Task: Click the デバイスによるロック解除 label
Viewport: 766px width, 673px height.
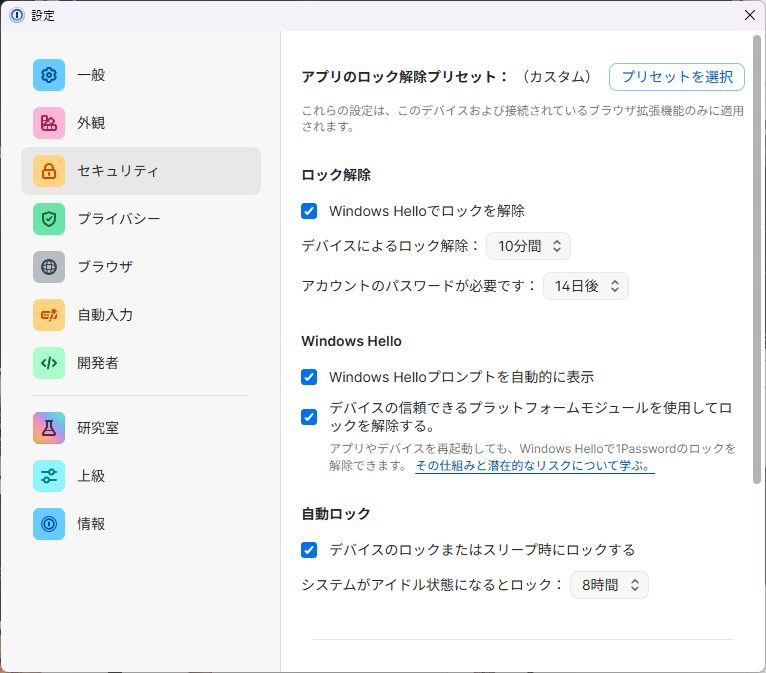Action: pyautogui.click(x=390, y=246)
